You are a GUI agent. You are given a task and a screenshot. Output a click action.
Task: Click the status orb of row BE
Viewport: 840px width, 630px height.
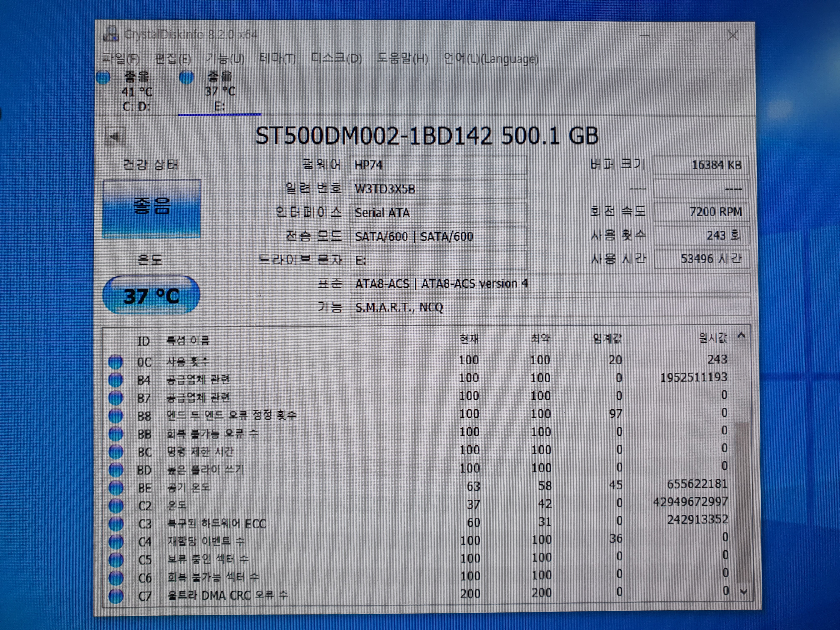point(116,487)
